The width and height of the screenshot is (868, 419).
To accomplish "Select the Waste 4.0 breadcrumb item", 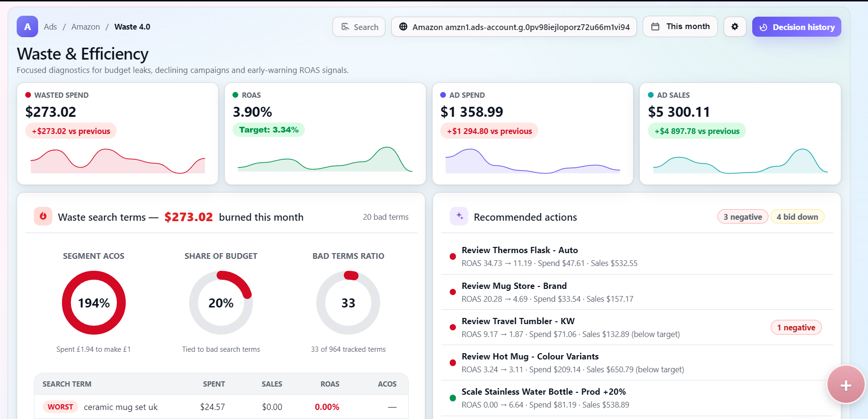I will (x=132, y=27).
